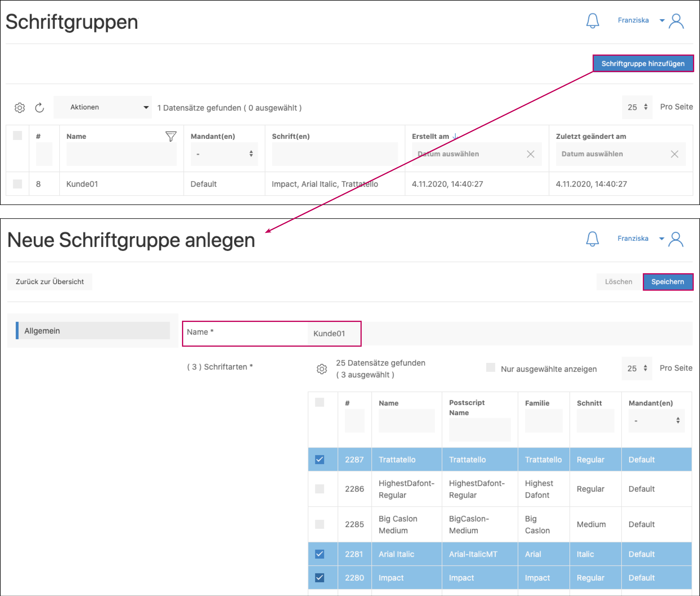Click user profile icon on Neue Schriftgruppe page
The width and height of the screenshot is (700, 596).
[676, 239]
